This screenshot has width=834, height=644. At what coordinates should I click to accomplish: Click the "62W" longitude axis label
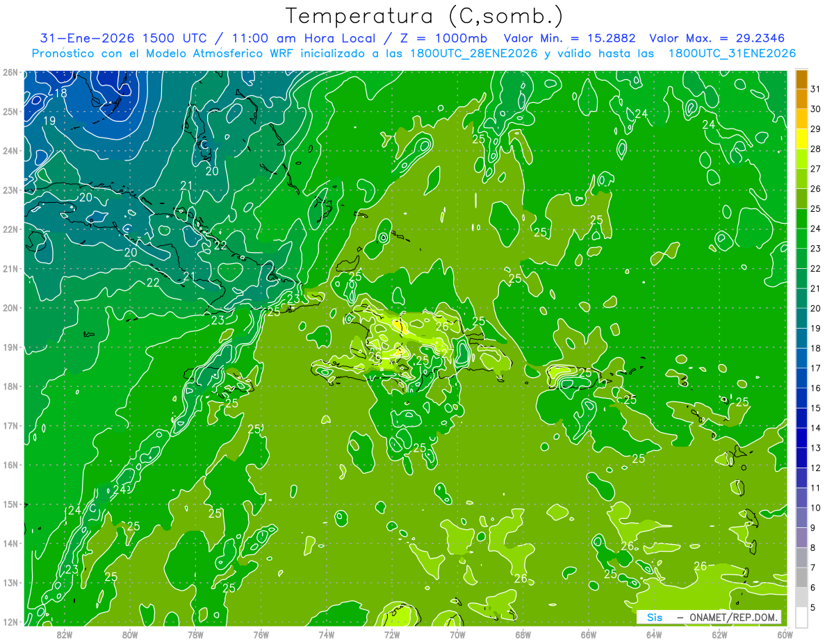click(x=719, y=634)
